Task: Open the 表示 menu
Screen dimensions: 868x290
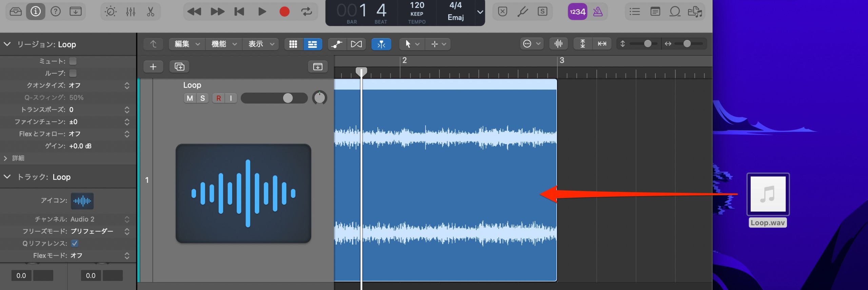Action: [x=261, y=44]
